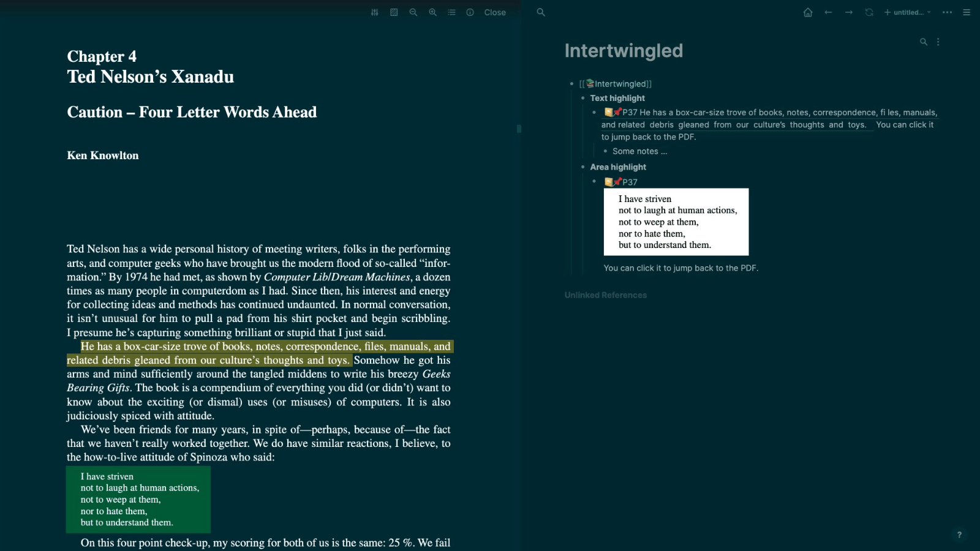Open the three-dot more menu

coord(947,12)
